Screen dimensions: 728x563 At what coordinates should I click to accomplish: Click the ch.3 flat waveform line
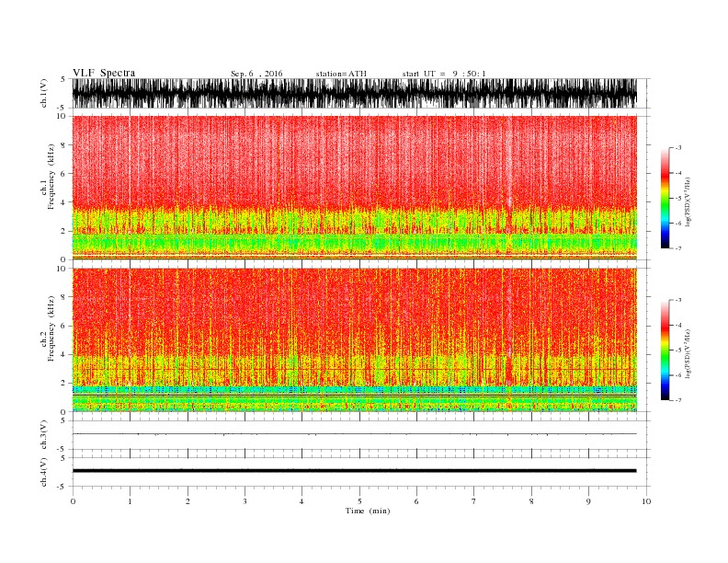pyautogui.click(x=355, y=434)
